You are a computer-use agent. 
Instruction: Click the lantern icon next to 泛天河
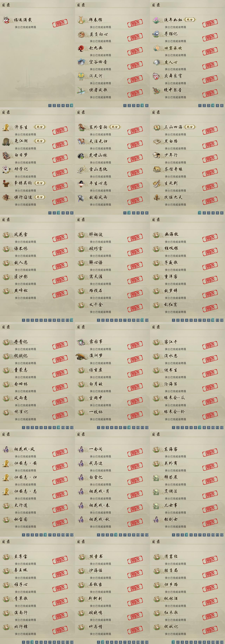(81, 76)
